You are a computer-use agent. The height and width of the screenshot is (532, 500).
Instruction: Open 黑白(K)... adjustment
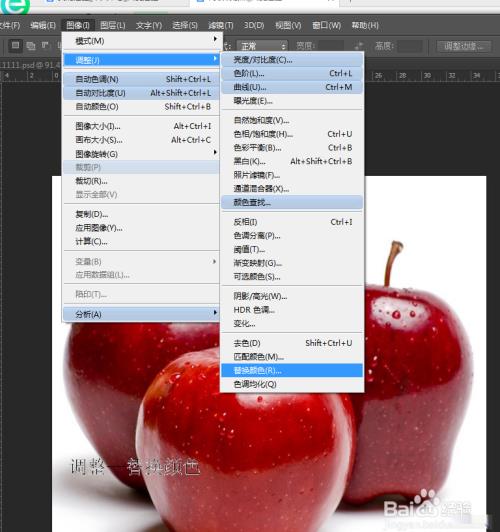pyautogui.click(x=292, y=161)
